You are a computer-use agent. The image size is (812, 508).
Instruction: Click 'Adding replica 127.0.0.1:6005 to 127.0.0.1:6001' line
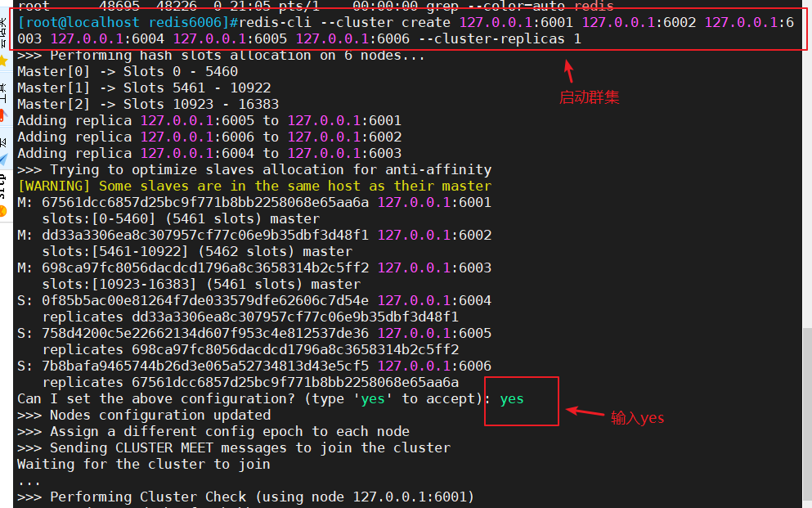[x=209, y=120]
